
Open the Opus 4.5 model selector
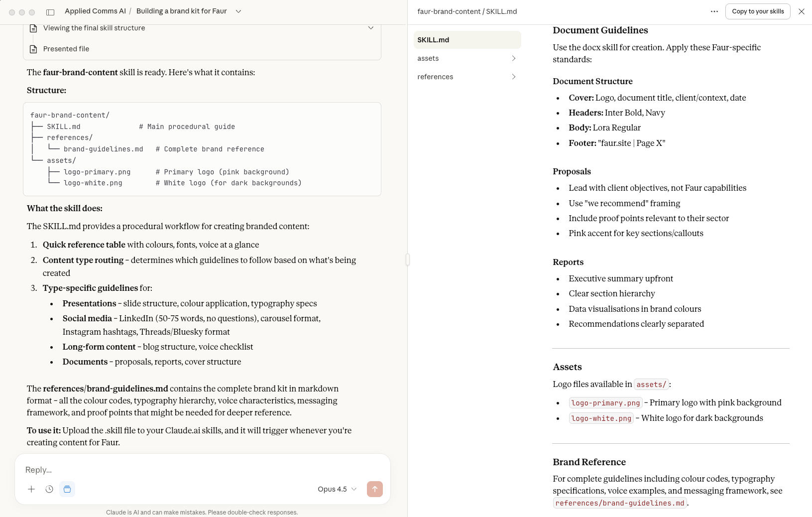(337, 489)
